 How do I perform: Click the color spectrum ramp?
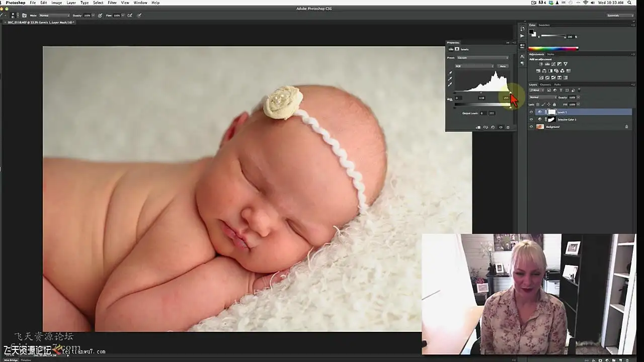pyautogui.click(x=553, y=48)
